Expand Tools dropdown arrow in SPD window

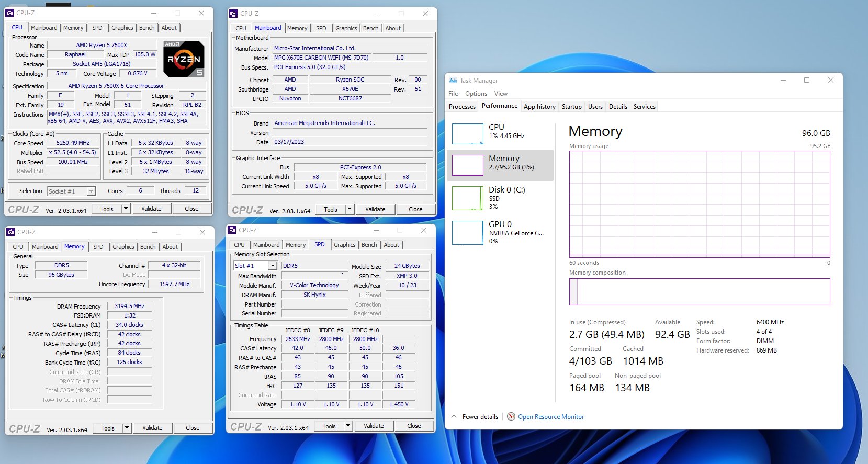click(348, 426)
